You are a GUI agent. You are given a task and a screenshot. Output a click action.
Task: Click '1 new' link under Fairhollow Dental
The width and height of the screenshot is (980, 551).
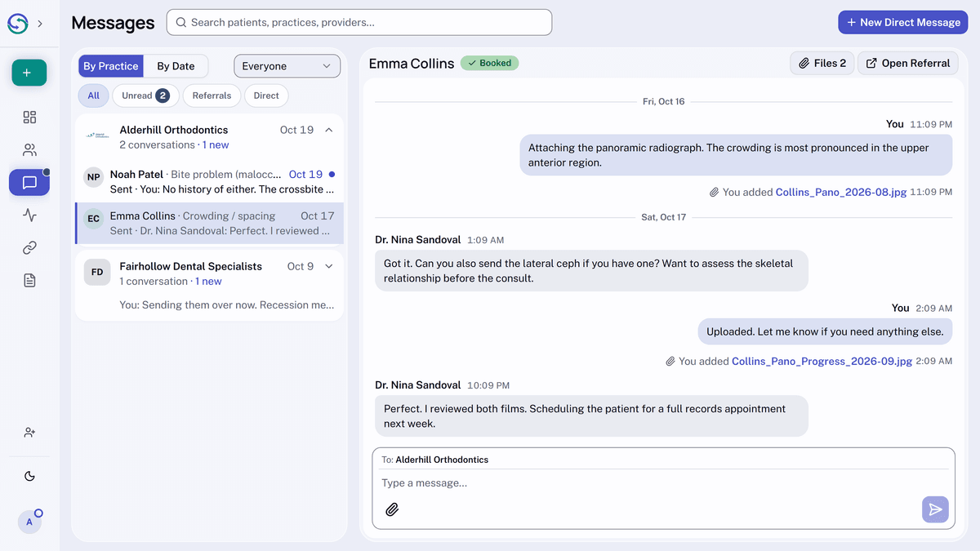click(208, 281)
